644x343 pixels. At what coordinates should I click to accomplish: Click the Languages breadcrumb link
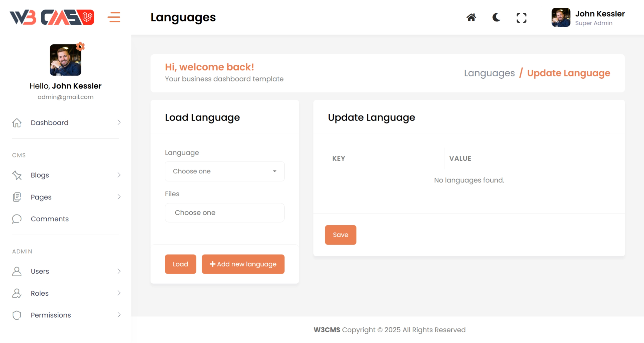tap(489, 73)
